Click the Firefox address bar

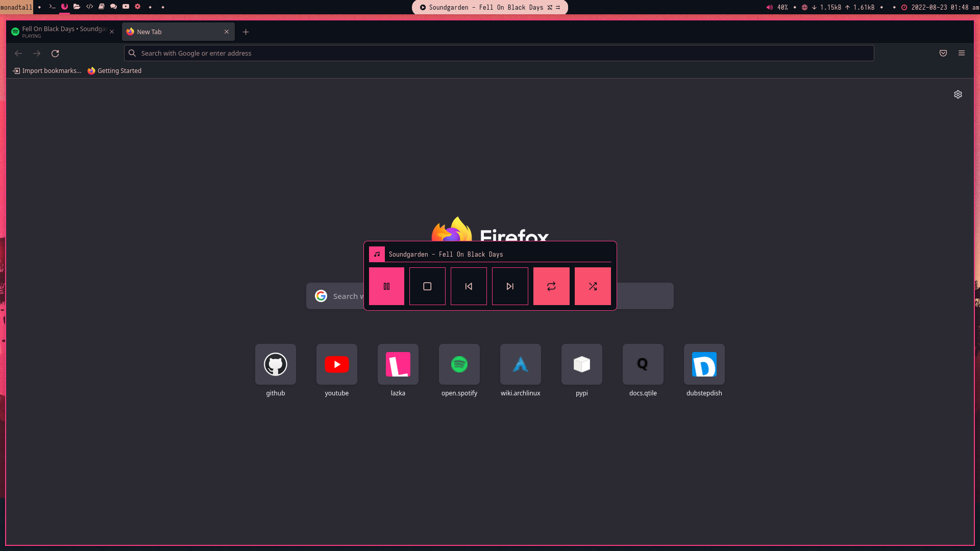click(x=499, y=53)
